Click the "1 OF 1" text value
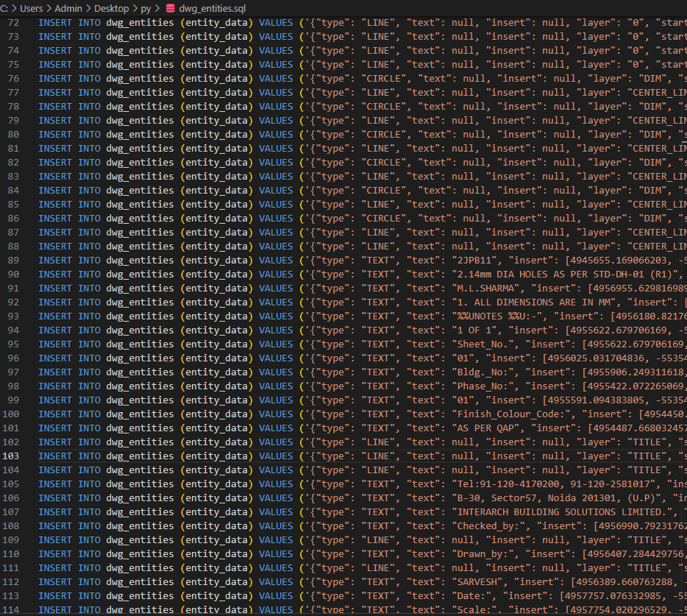The image size is (687, 616). point(477,330)
